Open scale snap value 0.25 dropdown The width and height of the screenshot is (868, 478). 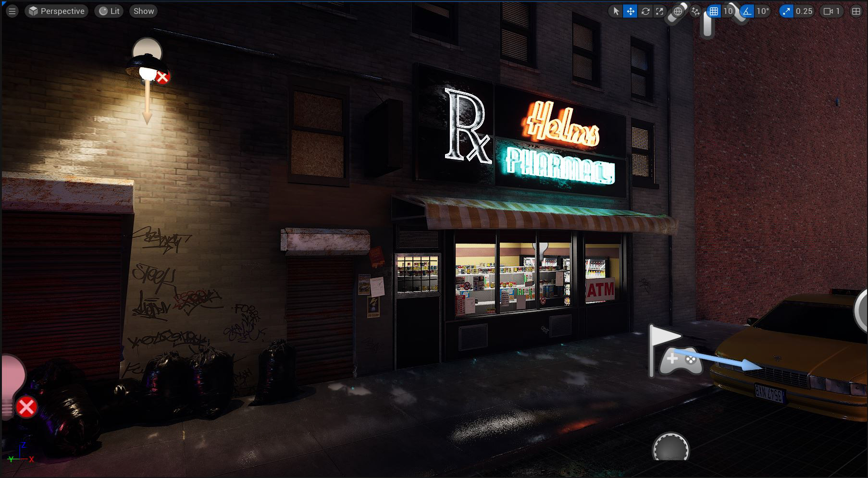coord(804,11)
